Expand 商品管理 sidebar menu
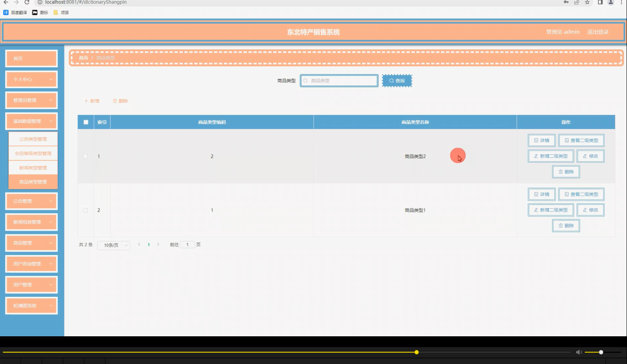The height and width of the screenshot is (364, 627). [31, 243]
